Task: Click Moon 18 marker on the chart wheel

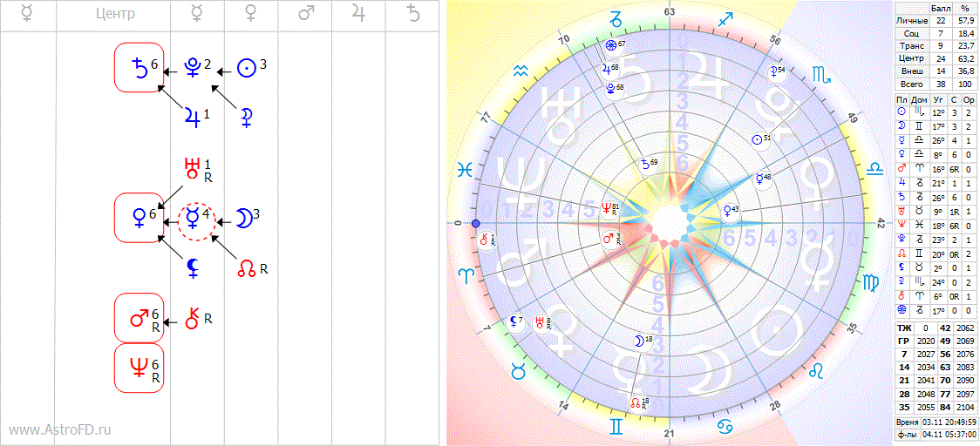Action: 641,341
